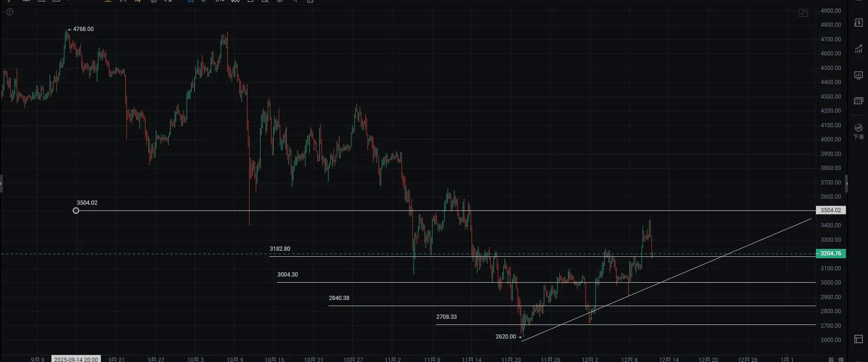This screenshot has width=868, height=362.
Task: Click the 2600.00 label on the price axis
Action: [831, 340]
